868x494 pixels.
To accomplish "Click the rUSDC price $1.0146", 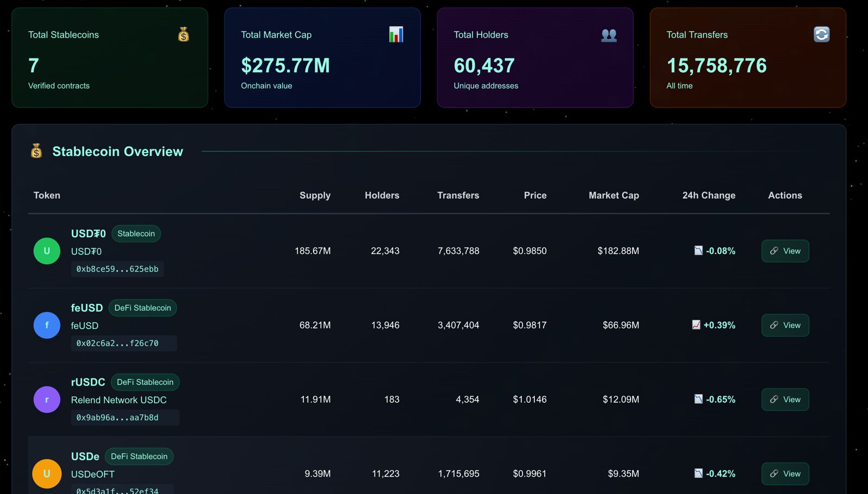I will pos(529,400).
